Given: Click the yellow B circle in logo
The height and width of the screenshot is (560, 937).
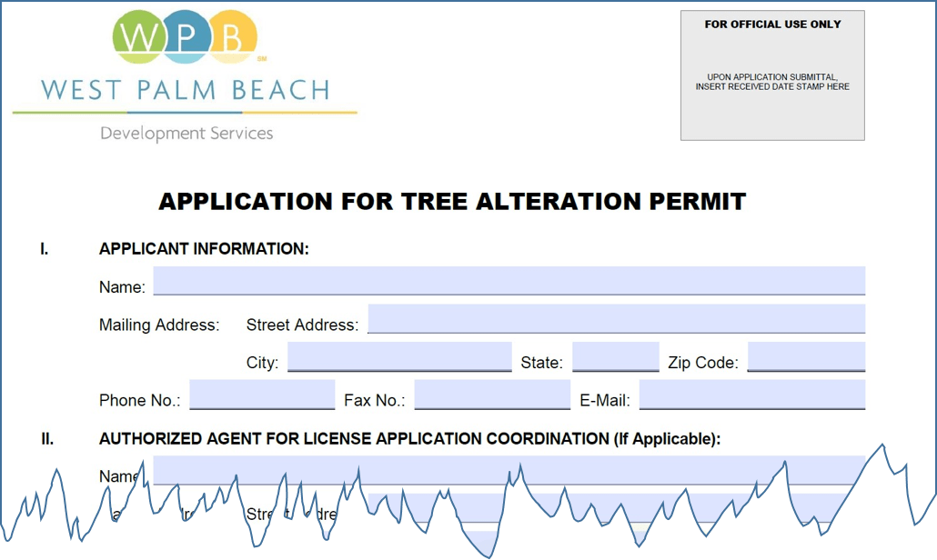Looking at the screenshot, I should 231,38.
